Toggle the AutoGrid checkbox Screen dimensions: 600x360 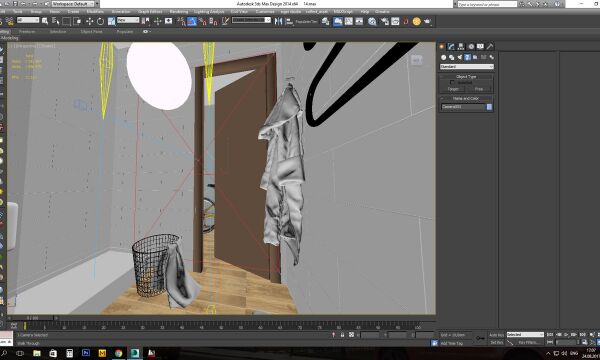point(452,83)
